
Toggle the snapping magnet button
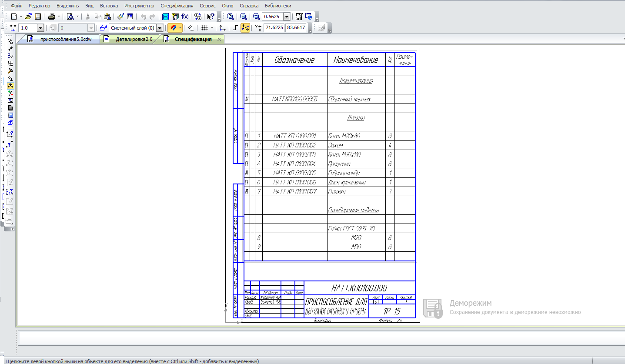pos(173,28)
